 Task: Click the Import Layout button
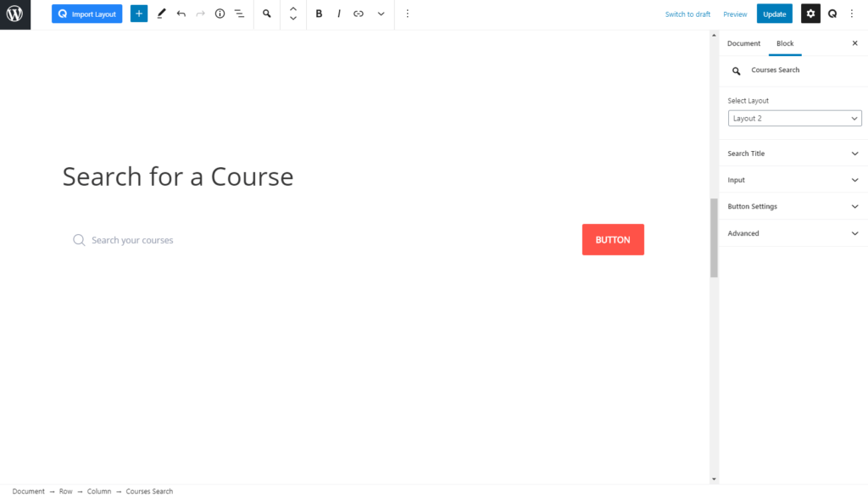point(87,14)
